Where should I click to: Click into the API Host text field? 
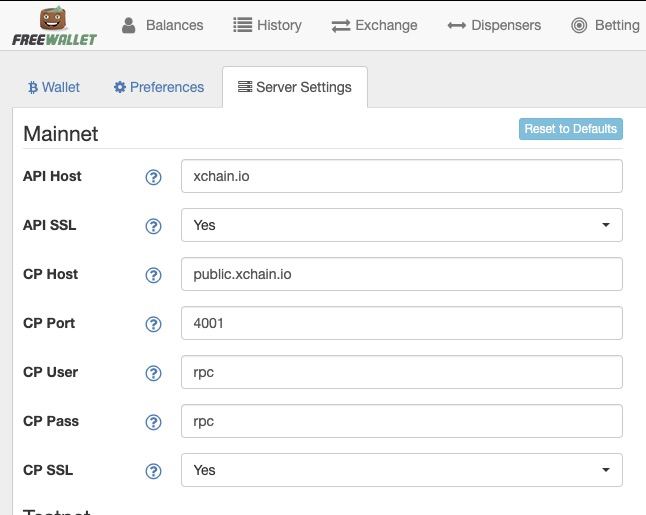coord(401,176)
